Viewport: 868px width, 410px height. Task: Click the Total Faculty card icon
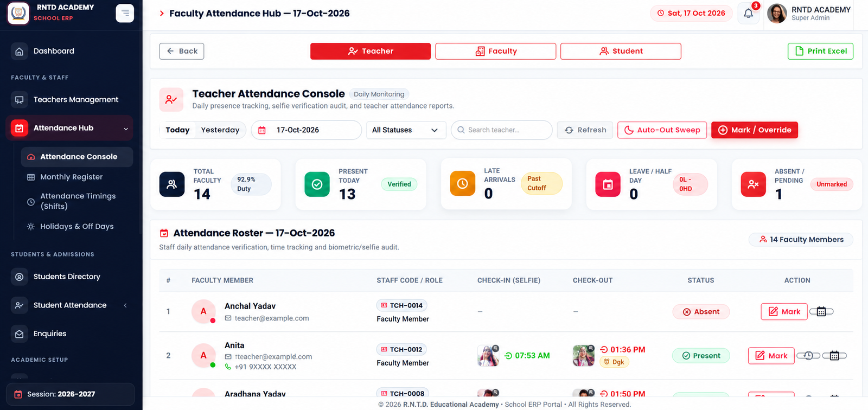click(172, 184)
